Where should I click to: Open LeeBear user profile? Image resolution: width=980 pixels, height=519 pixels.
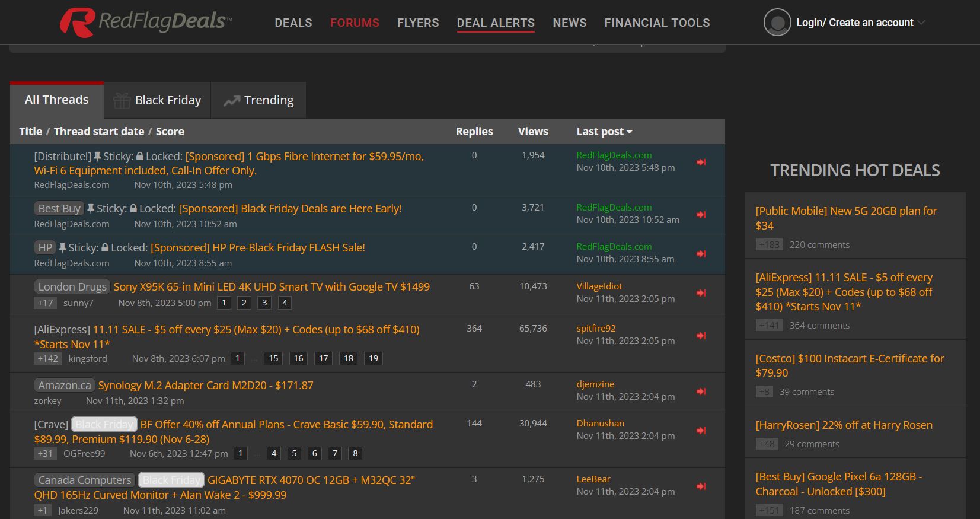pos(593,479)
